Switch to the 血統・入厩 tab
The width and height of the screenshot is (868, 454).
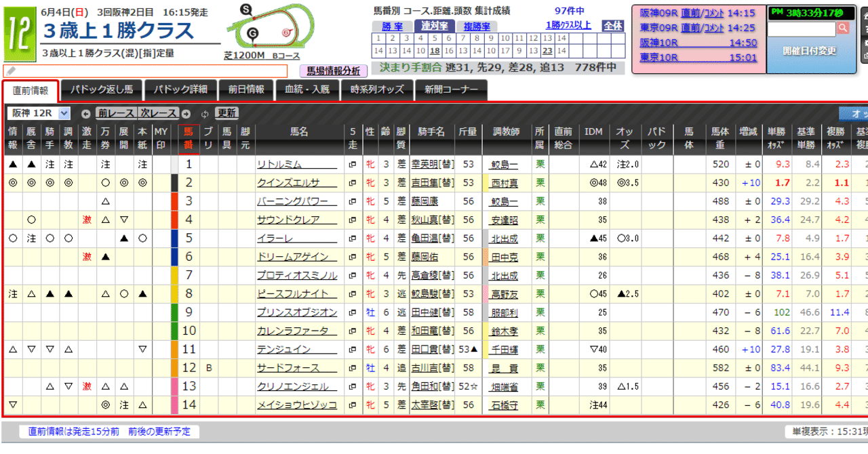309,89
